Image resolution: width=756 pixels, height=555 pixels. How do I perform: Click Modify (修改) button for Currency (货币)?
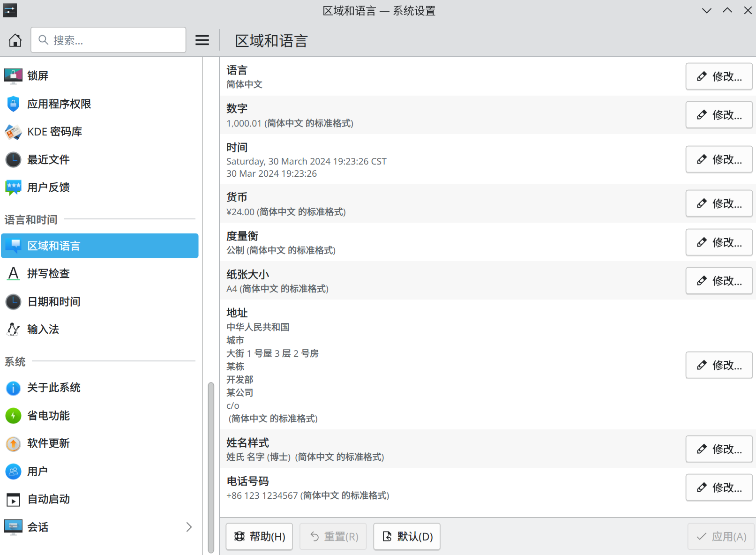click(719, 203)
